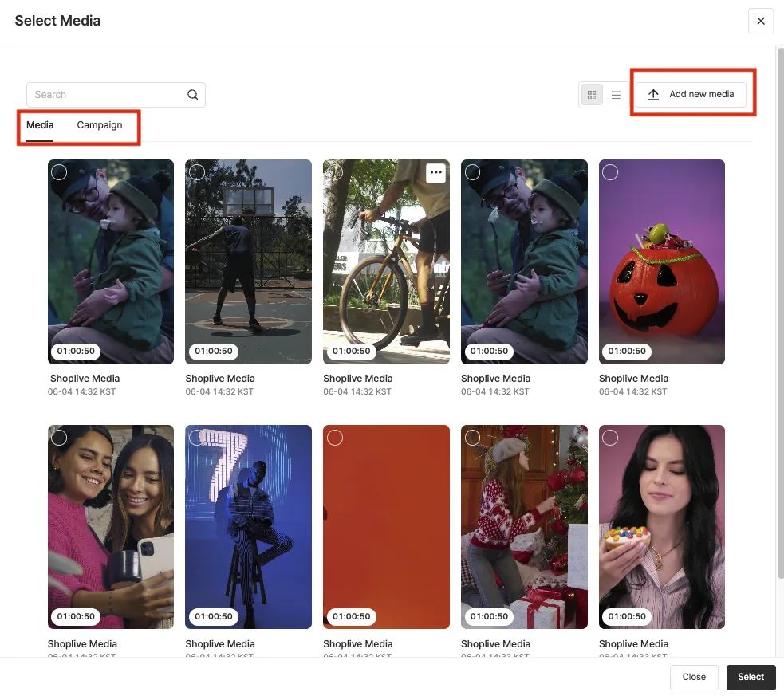Click Shoplive Media title under Christmas video

pos(495,644)
